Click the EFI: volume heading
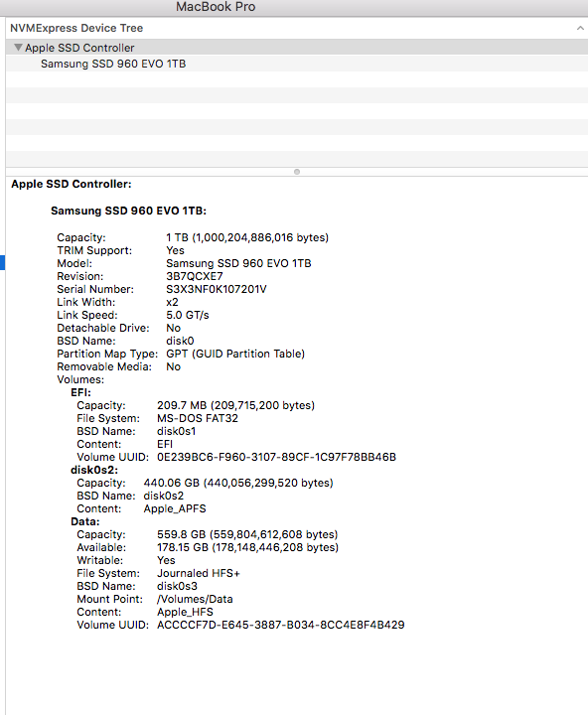The width and height of the screenshot is (588, 715). 81,392
